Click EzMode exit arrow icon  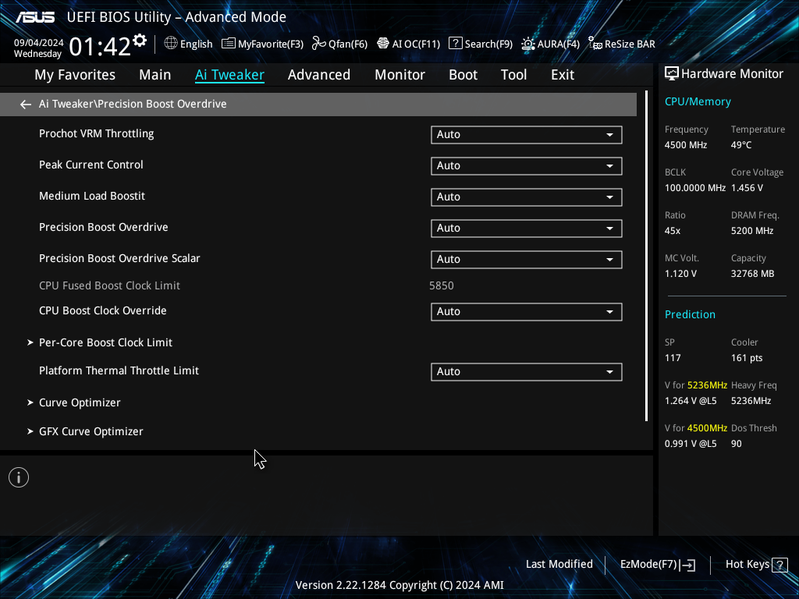click(687, 565)
